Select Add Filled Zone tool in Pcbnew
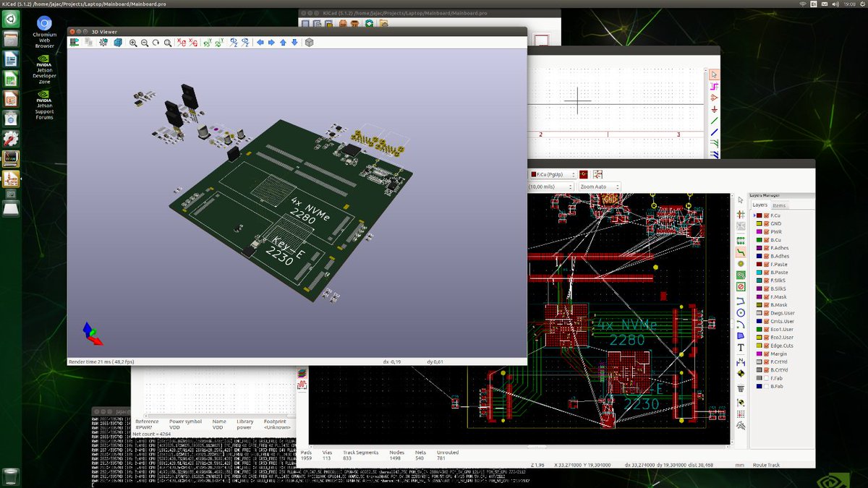This screenshot has height=488, width=868. tap(741, 275)
